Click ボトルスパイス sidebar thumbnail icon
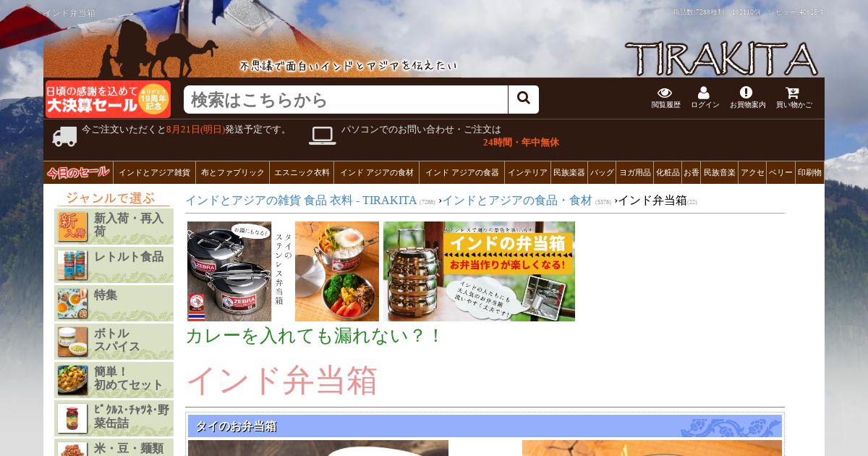Viewport: 868px width, 456px height. (72, 342)
